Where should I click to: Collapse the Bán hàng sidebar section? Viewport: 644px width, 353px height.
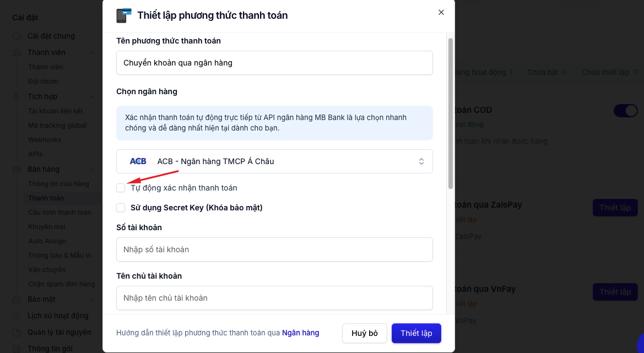click(x=92, y=170)
